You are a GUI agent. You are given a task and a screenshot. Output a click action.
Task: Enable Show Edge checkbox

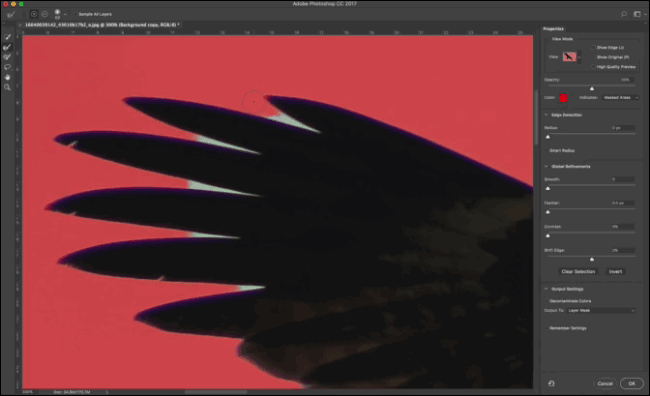click(593, 48)
